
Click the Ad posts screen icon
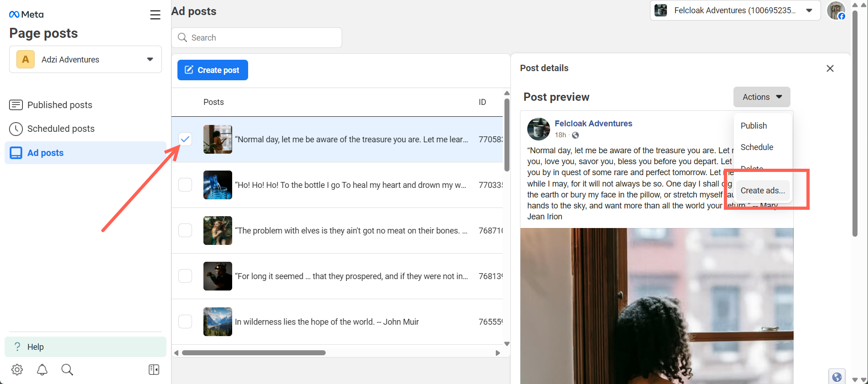(x=16, y=153)
